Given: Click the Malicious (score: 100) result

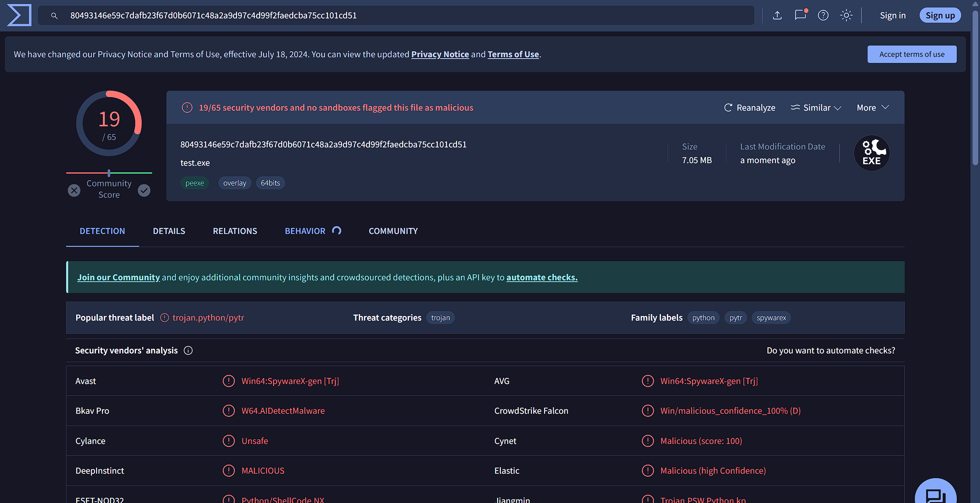Looking at the screenshot, I should pos(701,441).
